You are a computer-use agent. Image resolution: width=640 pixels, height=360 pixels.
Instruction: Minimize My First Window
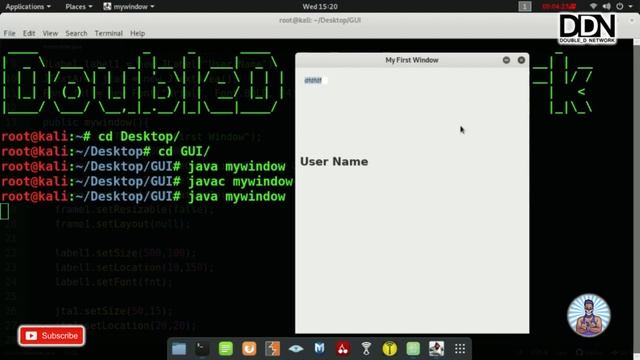pyautogui.click(x=506, y=60)
